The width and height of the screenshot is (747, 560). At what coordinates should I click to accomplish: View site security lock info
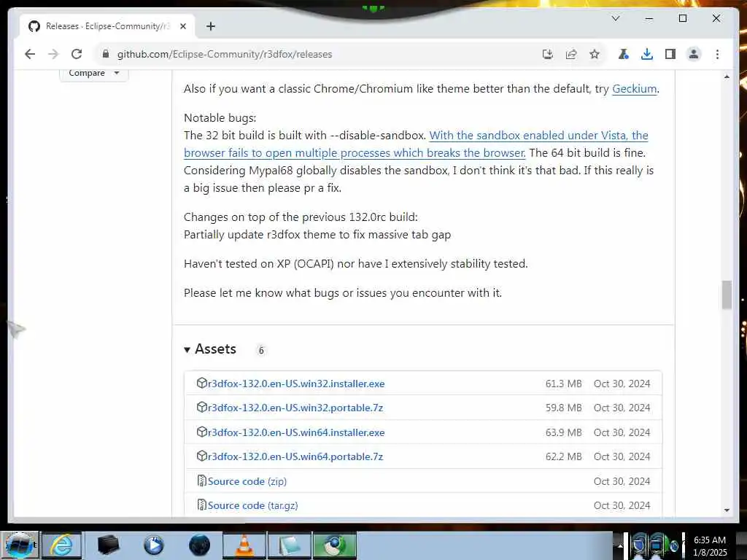point(106,54)
